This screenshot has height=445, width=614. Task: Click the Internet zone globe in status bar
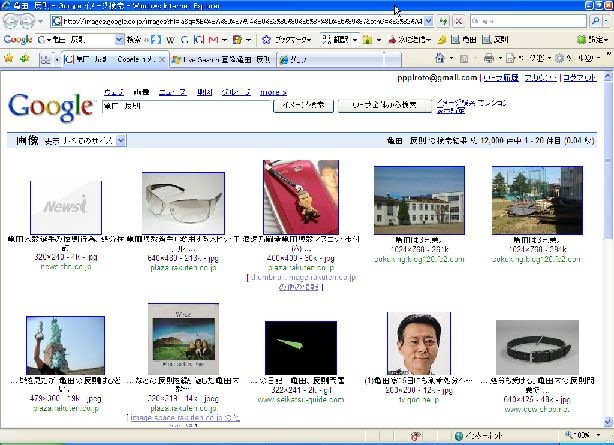click(x=458, y=437)
